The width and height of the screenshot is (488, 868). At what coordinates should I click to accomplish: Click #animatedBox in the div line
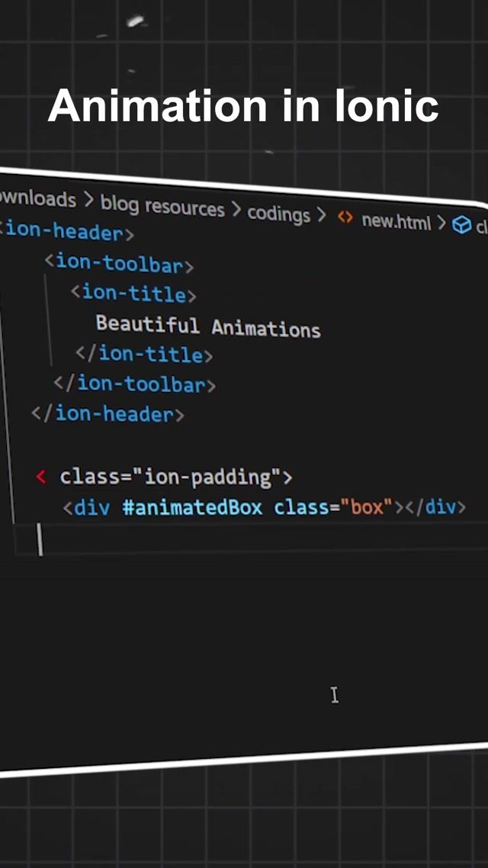[191, 507]
